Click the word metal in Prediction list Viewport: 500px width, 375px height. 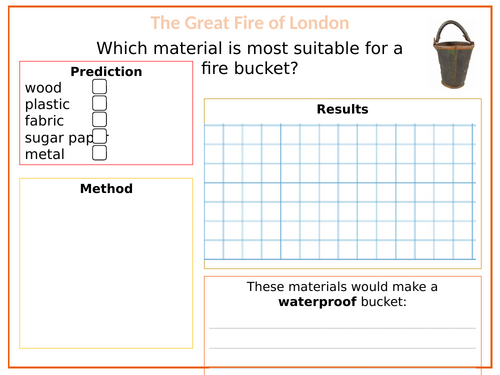tap(45, 154)
